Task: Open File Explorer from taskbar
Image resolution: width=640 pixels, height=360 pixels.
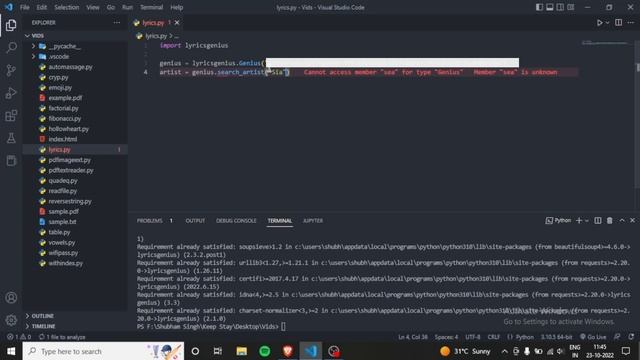Action: (x=242, y=351)
